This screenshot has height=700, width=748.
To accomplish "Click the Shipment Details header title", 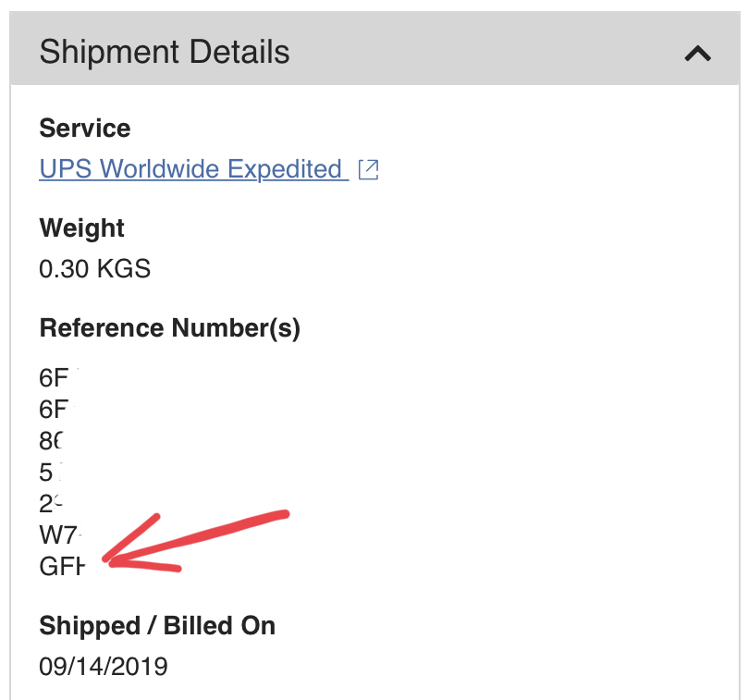I will (x=165, y=52).
